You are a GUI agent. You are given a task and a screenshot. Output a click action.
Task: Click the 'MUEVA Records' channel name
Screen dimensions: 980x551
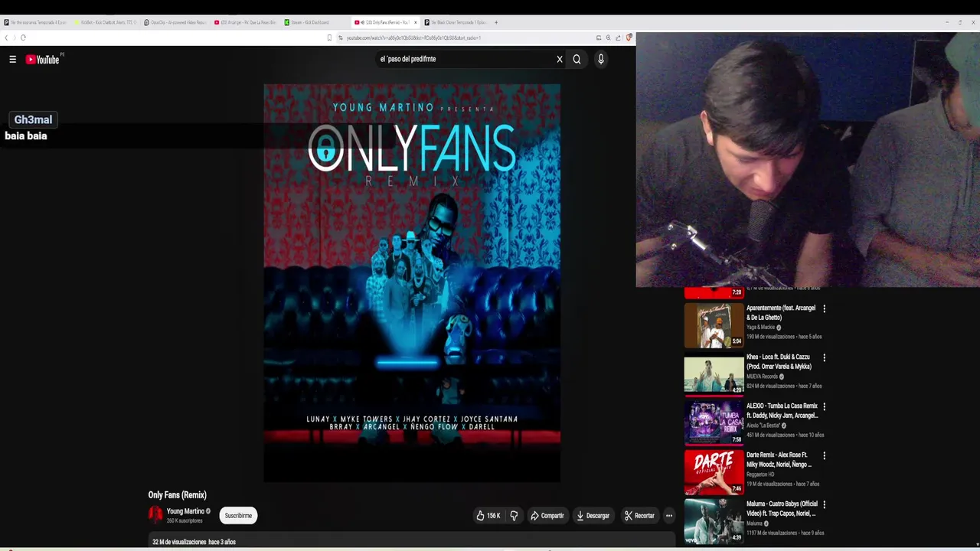coord(762,377)
